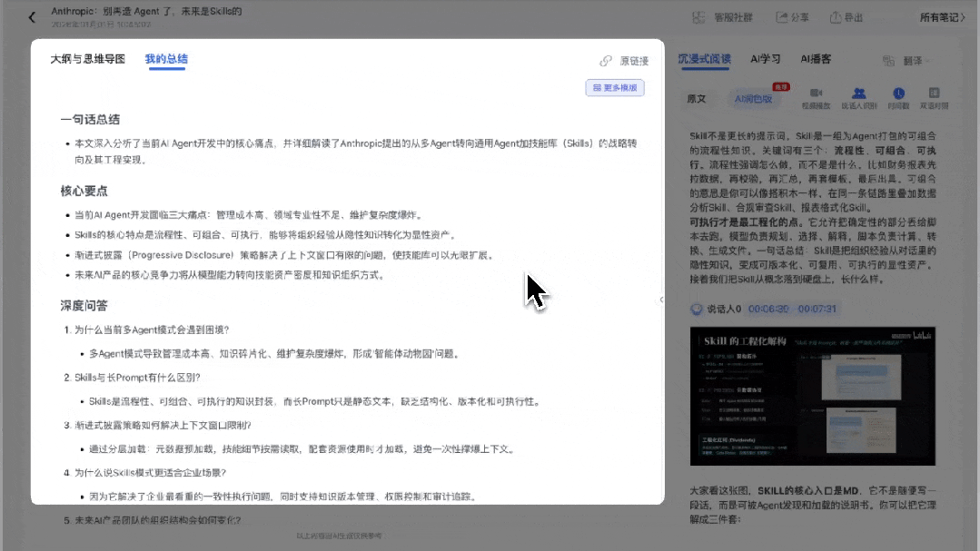Click the 核心要点 heading
The height and width of the screenshot is (551, 980).
[84, 191]
